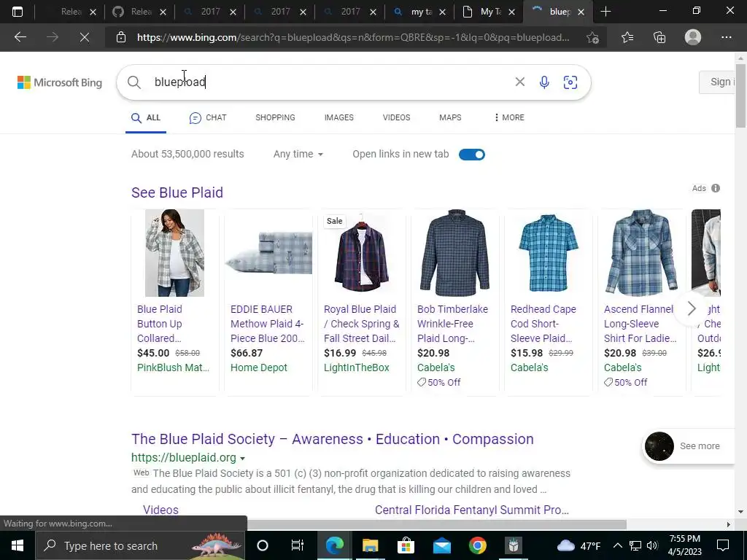Screen dimensions: 747x560
Task: Click the Ascend Flannel shirt thumbnail
Action: [x=642, y=253]
